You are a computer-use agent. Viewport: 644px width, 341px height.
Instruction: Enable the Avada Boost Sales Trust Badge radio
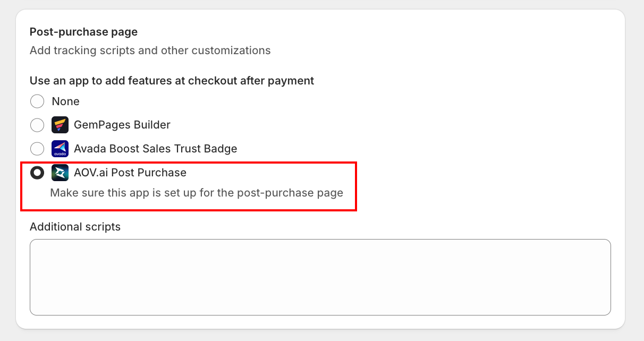37,149
